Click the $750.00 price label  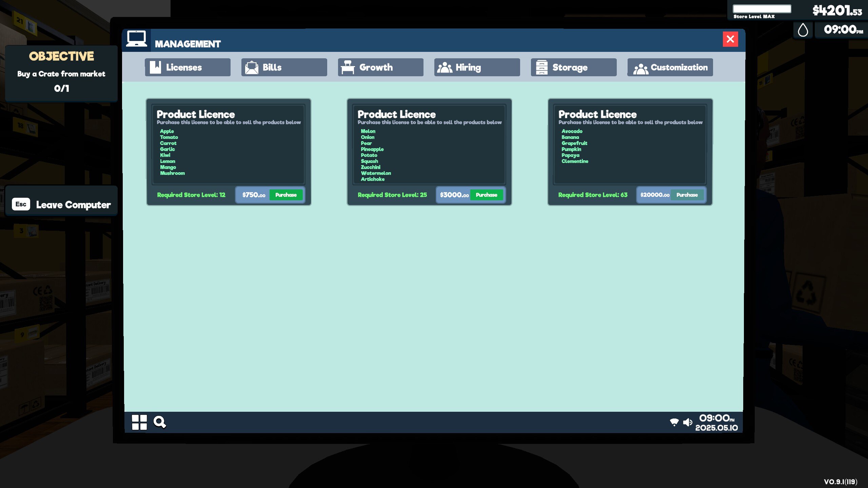click(254, 195)
